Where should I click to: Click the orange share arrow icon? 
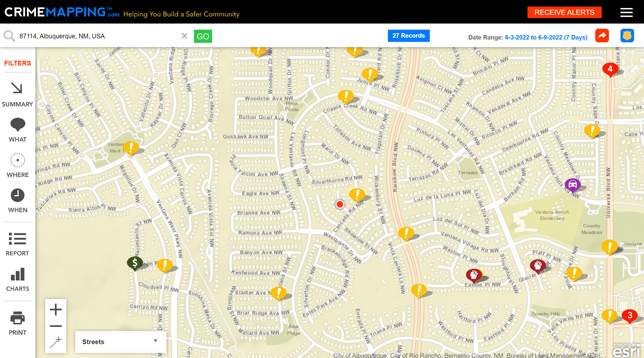[602, 36]
